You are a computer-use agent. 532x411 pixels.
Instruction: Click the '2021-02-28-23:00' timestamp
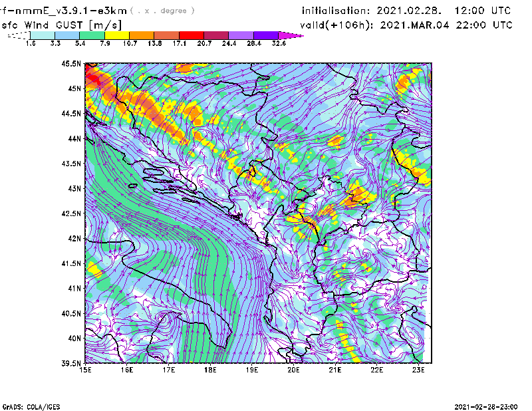(486, 407)
